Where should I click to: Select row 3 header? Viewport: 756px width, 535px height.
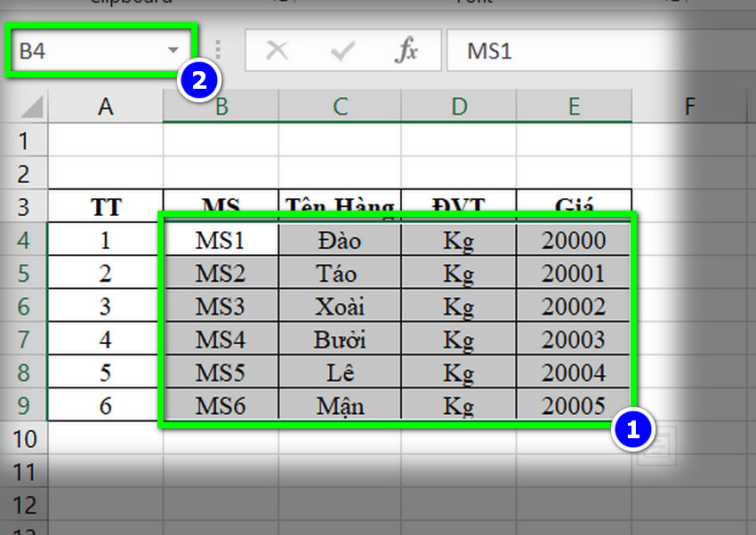[24, 206]
